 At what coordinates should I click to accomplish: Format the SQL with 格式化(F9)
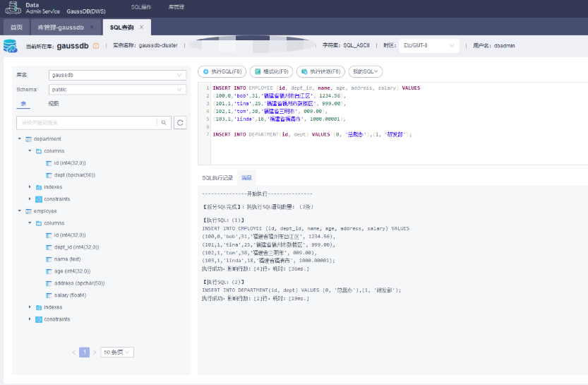[x=271, y=71]
